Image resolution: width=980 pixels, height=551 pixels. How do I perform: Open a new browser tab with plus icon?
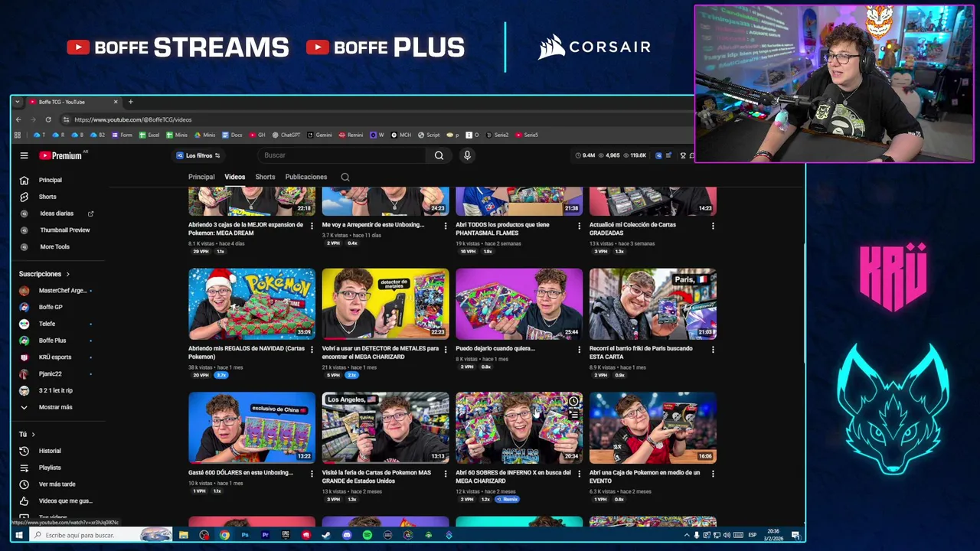130,102
